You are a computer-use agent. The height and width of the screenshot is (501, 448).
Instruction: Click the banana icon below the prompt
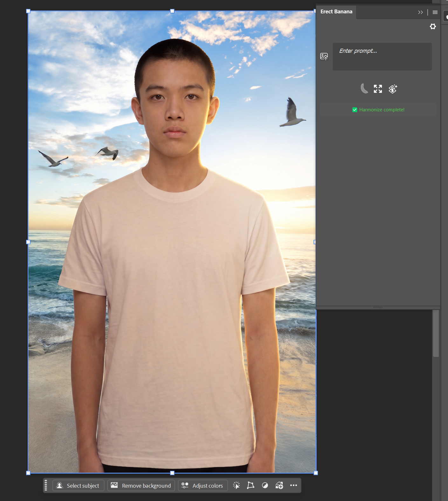coord(364,89)
